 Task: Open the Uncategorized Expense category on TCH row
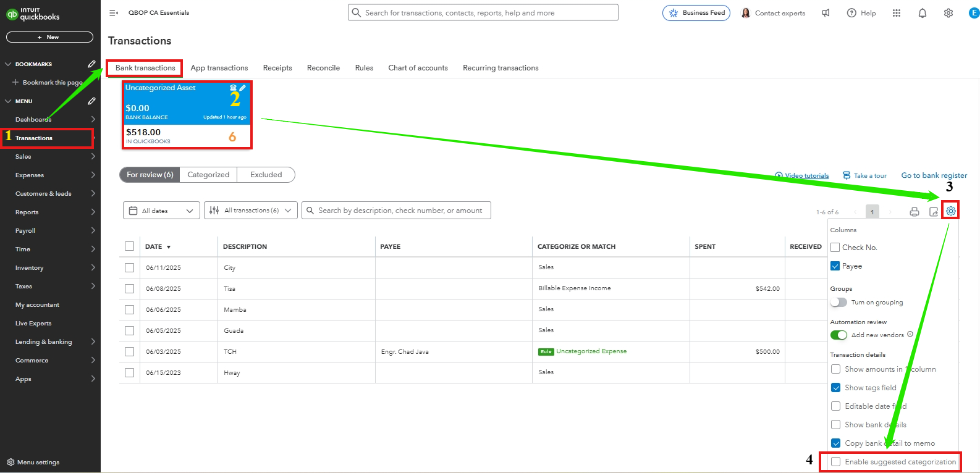coord(591,351)
